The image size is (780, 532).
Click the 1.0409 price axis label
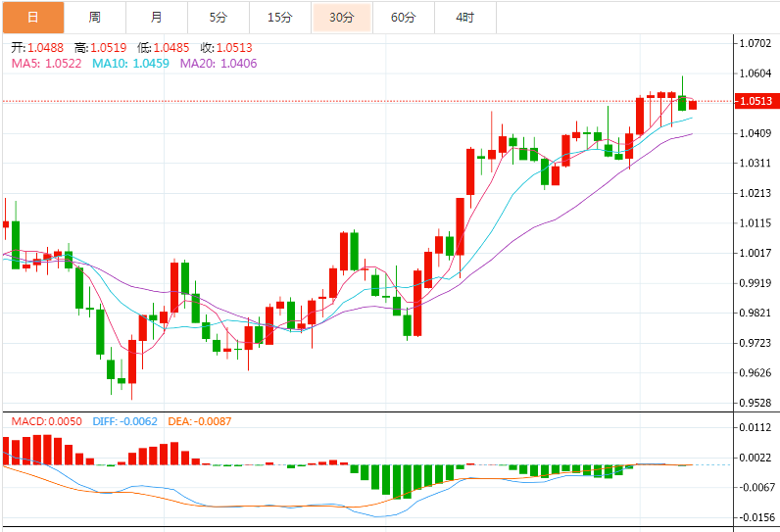[756, 132]
